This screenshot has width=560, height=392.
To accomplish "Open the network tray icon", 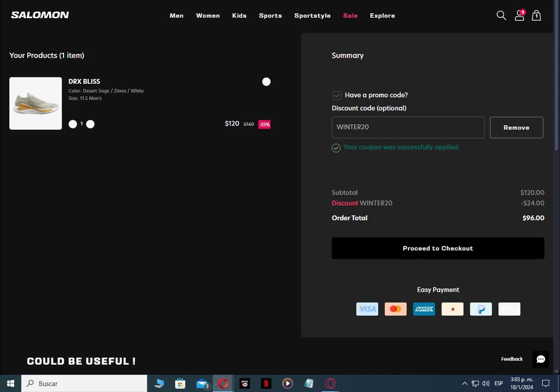I will [475, 383].
